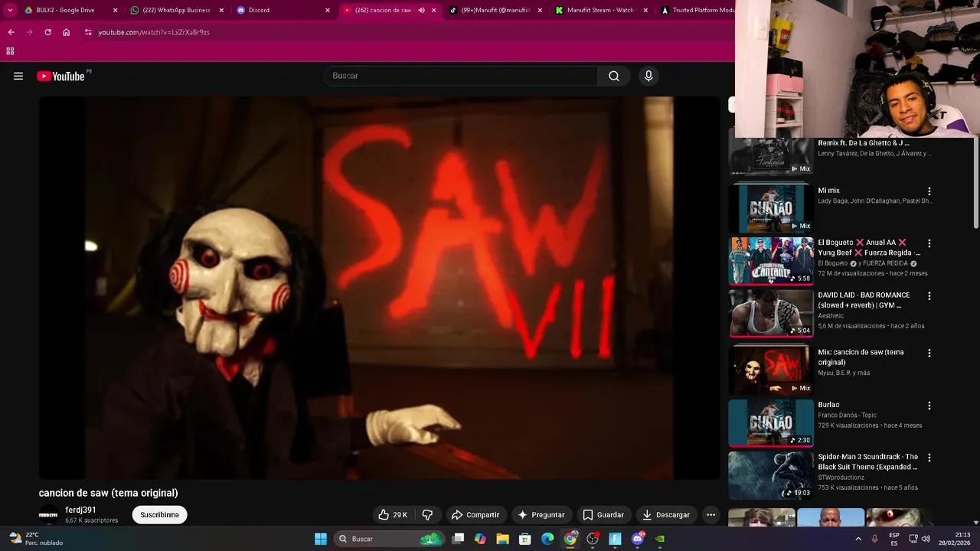
Task: Open the Mix cancion de saw thumbnail
Action: (770, 370)
